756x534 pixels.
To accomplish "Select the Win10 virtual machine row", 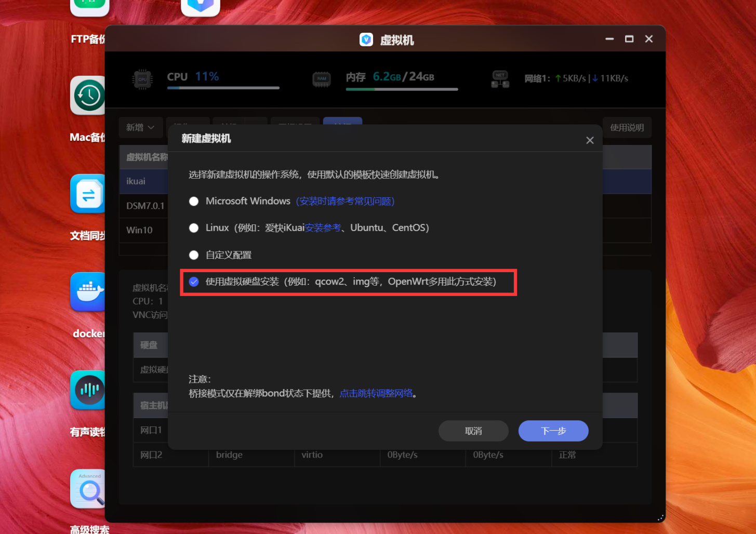I will click(385, 230).
